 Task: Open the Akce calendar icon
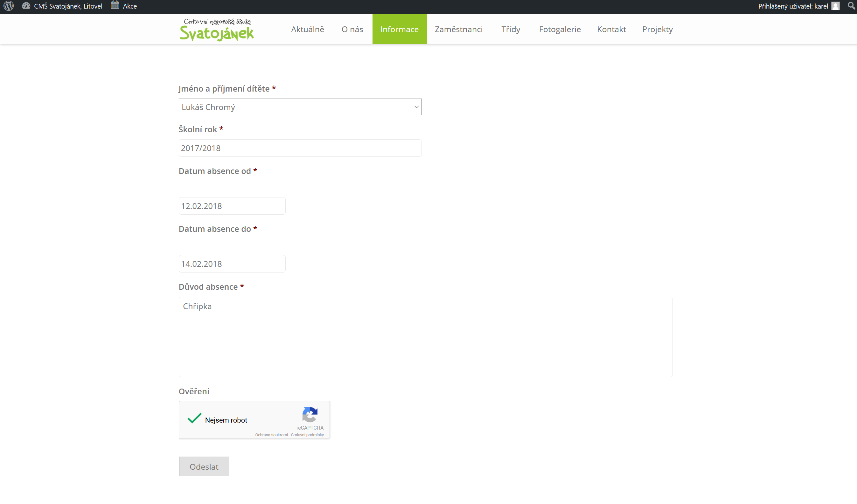[x=115, y=5]
